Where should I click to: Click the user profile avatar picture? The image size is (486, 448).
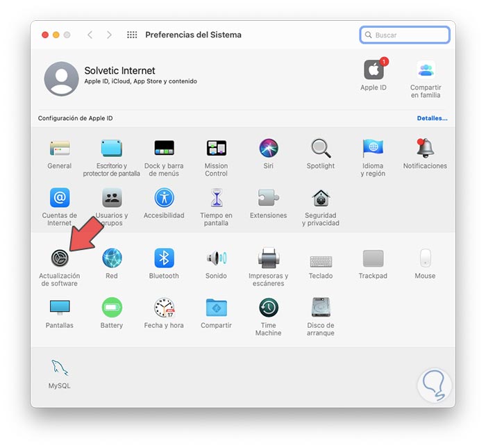(61, 78)
